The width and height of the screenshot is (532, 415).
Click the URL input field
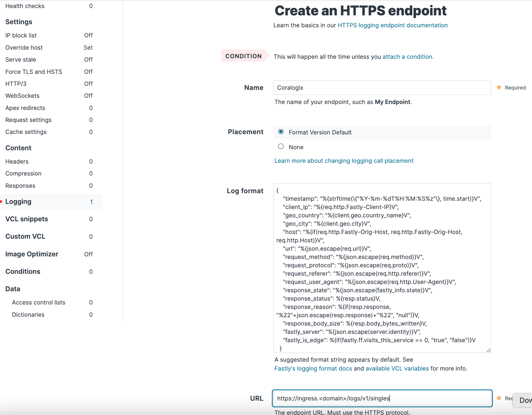382,398
